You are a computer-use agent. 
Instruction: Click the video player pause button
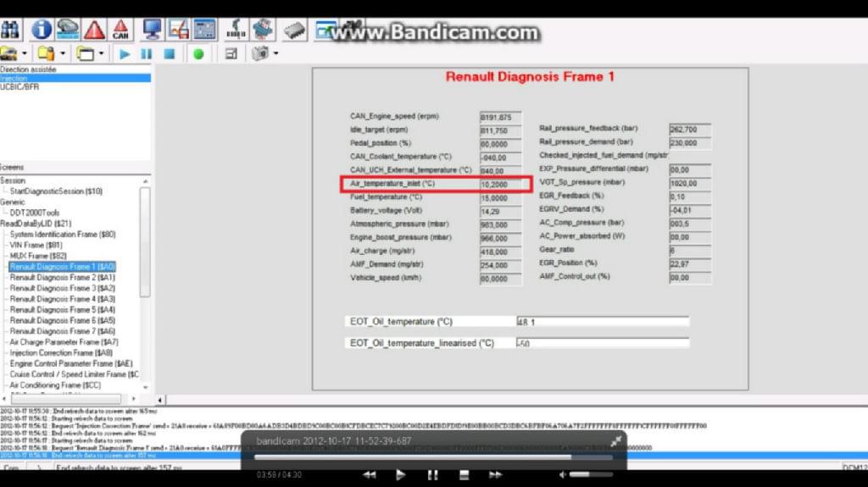[x=432, y=475]
